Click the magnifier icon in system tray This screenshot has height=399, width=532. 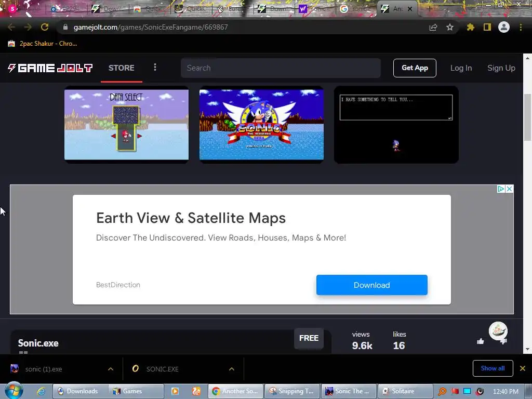[x=442, y=391]
